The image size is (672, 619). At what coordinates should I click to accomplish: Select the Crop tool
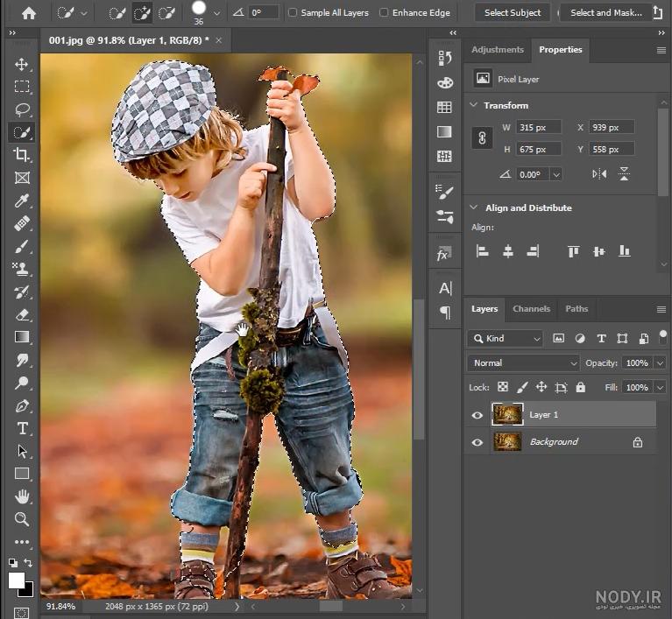tap(21, 154)
